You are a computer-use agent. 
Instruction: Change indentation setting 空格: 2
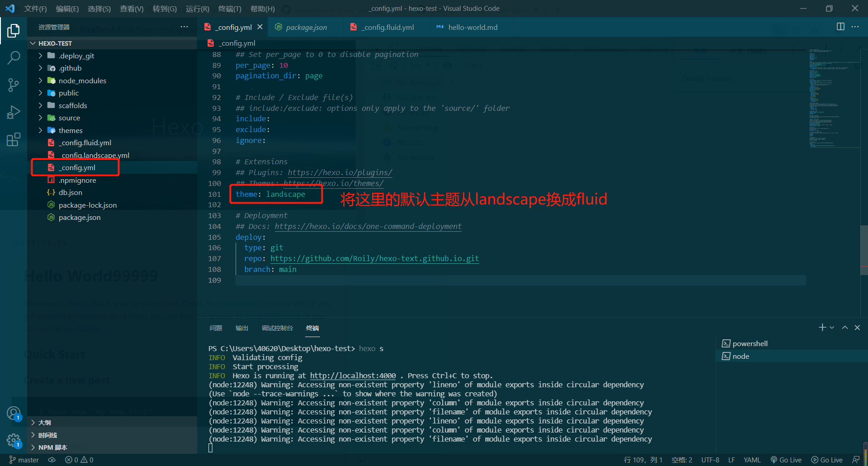[682, 460]
